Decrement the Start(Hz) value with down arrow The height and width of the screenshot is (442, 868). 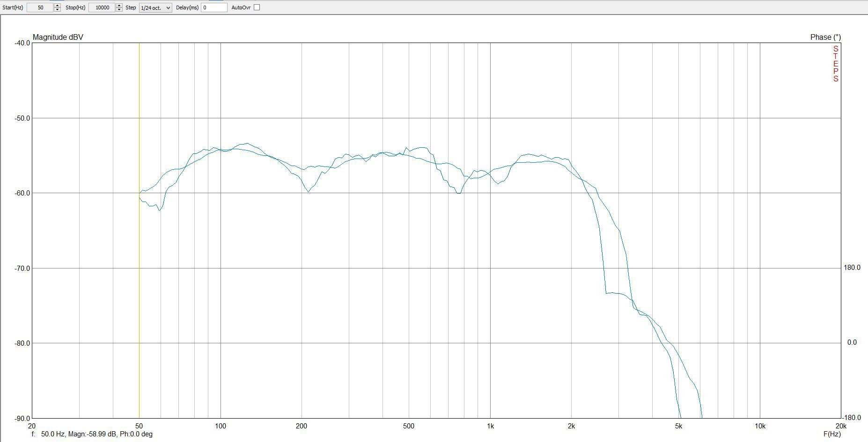[x=57, y=9]
